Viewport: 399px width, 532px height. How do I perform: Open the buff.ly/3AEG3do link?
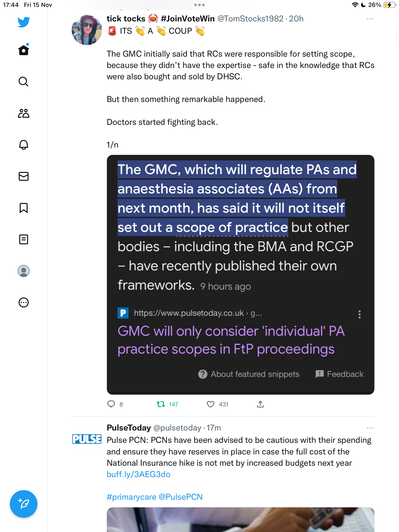[138, 474]
